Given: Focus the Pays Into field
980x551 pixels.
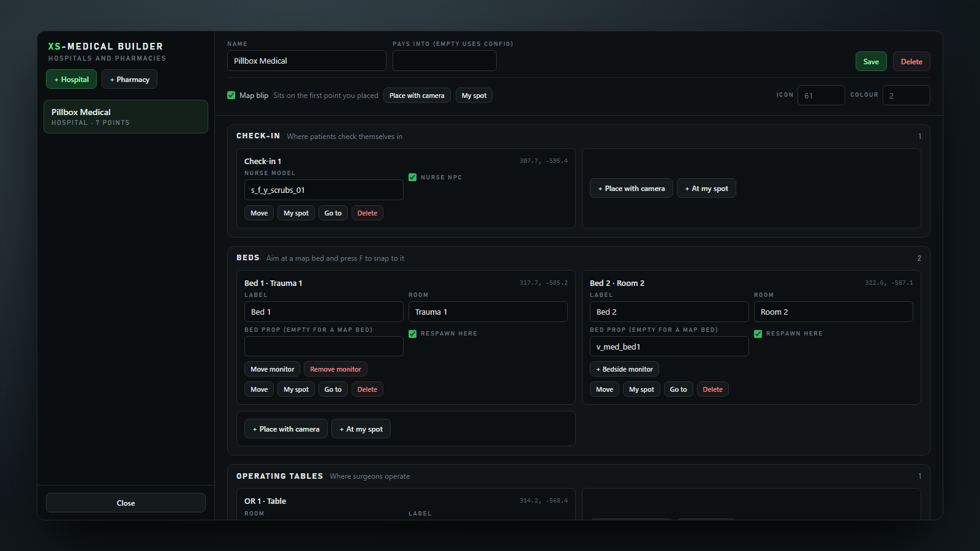Looking at the screenshot, I should [445, 61].
